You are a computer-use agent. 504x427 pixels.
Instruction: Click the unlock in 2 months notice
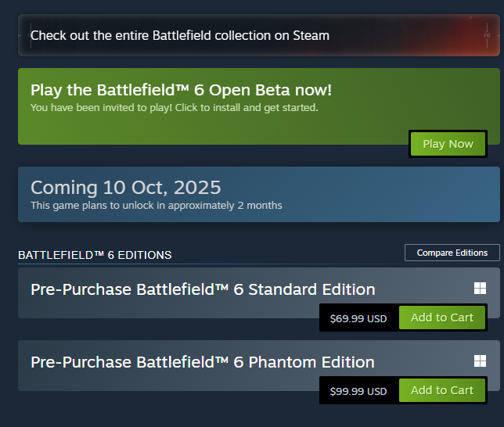(x=156, y=206)
